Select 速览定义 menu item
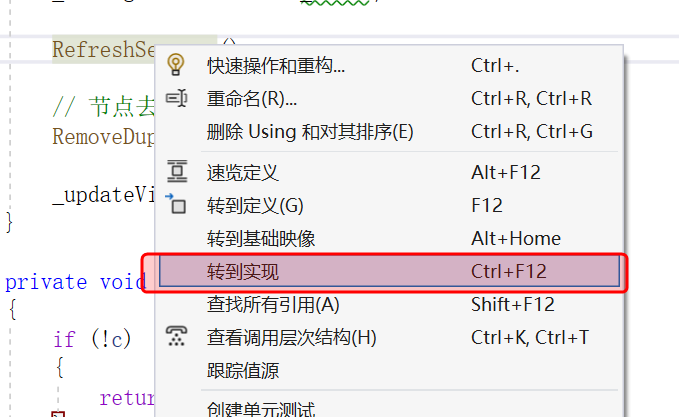 389,172
